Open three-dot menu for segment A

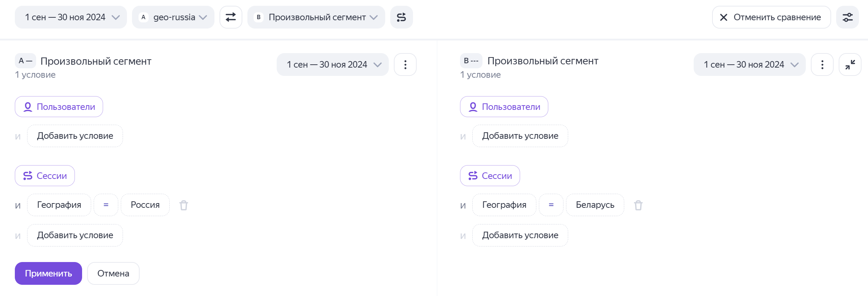point(405,65)
